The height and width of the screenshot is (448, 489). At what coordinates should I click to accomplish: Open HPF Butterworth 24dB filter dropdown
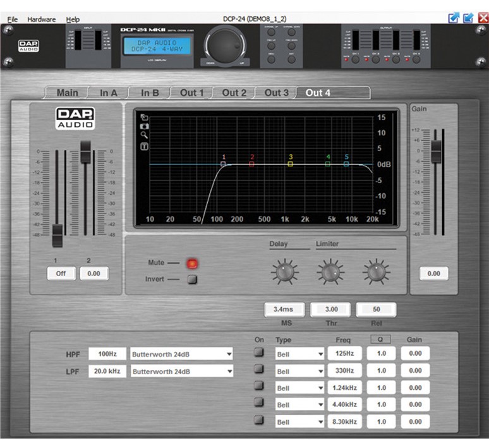click(x=181, y=354)
